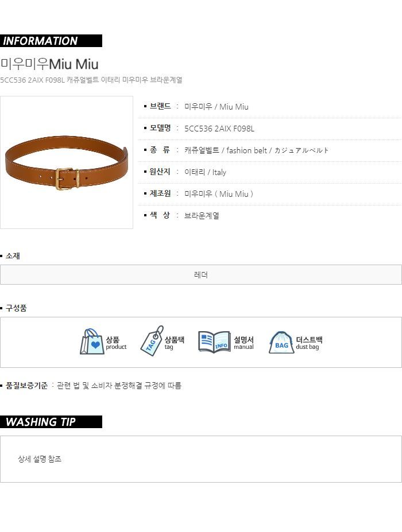Click the INFORMATION section header

tap(51, 41)
